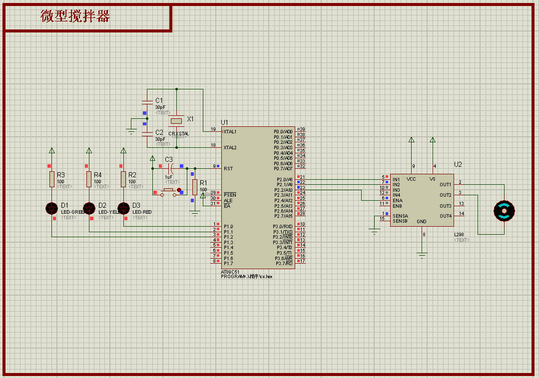The height and width of the screenshot is (378, 539).
Task: Select resistor R4 above D2
Action: tap(89, 179)
